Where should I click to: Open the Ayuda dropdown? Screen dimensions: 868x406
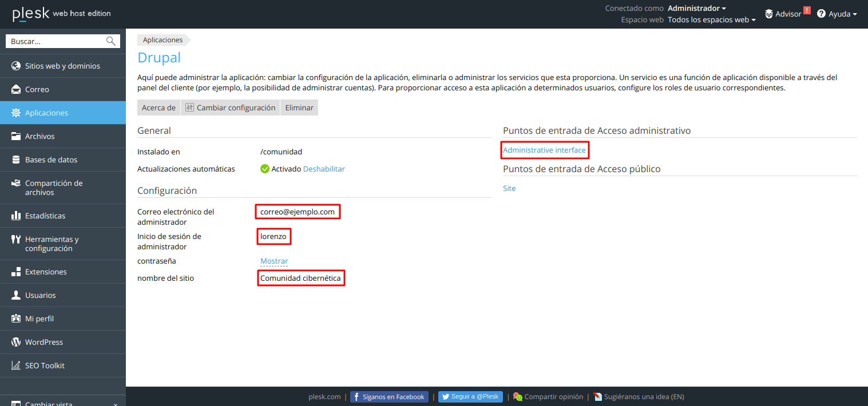tap(838, 14)
